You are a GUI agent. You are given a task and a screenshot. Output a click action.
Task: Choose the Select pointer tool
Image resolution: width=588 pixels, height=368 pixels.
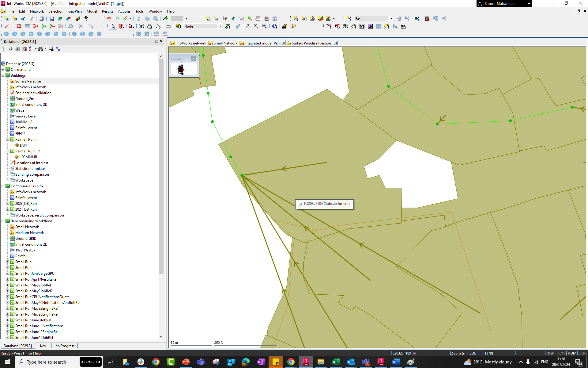(x=113, y=26)
